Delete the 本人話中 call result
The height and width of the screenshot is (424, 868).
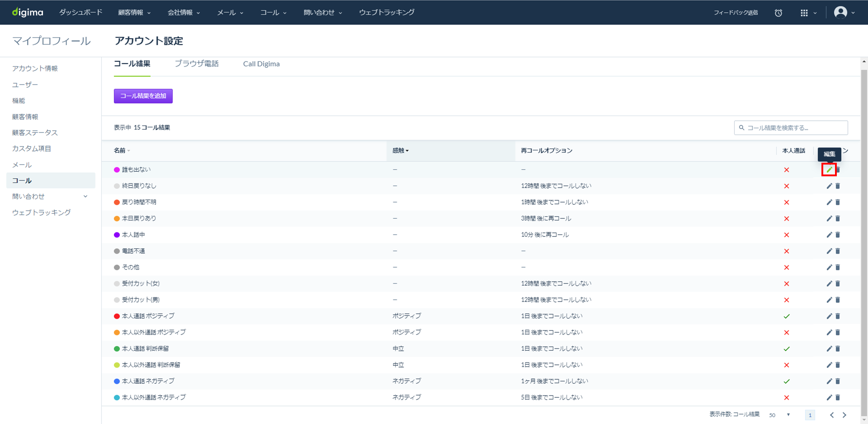click(x=838, y=235)
